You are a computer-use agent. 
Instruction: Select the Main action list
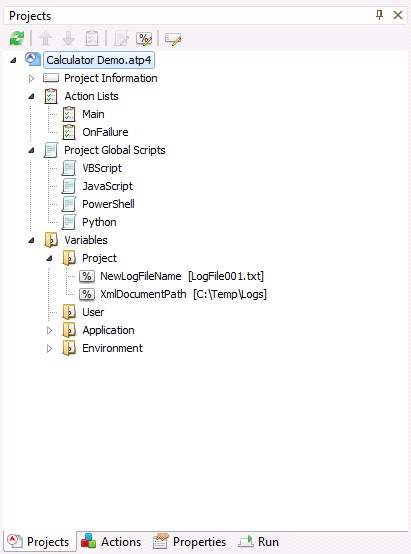click(93, 114)
